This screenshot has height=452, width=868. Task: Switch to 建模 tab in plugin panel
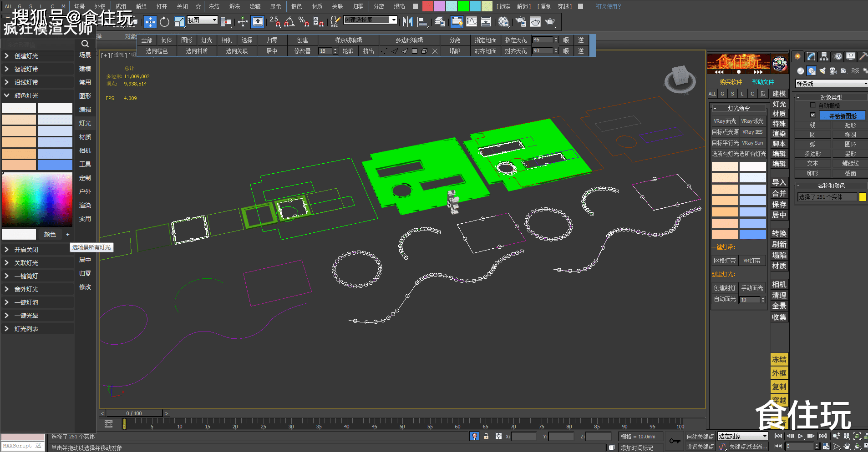[x=779, y=94]
